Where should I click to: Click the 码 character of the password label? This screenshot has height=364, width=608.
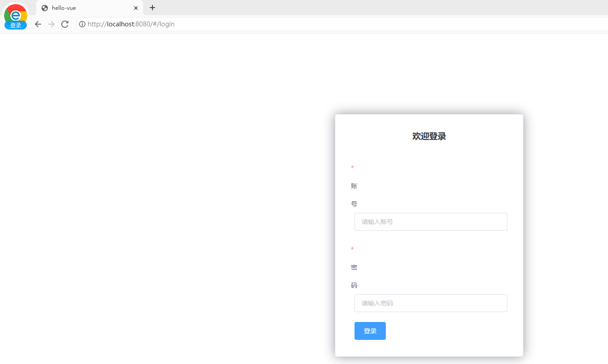coord(354,285)
